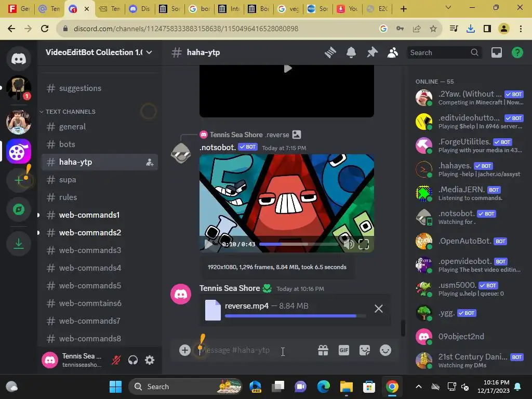Open the green Help icon
Image resolution: width=532 pixels, height=399 pixels.
(x=517, y=52)
